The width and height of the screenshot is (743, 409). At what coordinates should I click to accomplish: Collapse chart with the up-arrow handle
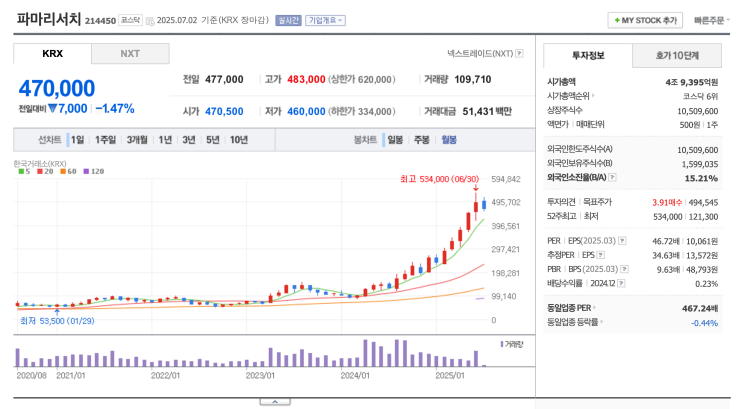point(275,402)
